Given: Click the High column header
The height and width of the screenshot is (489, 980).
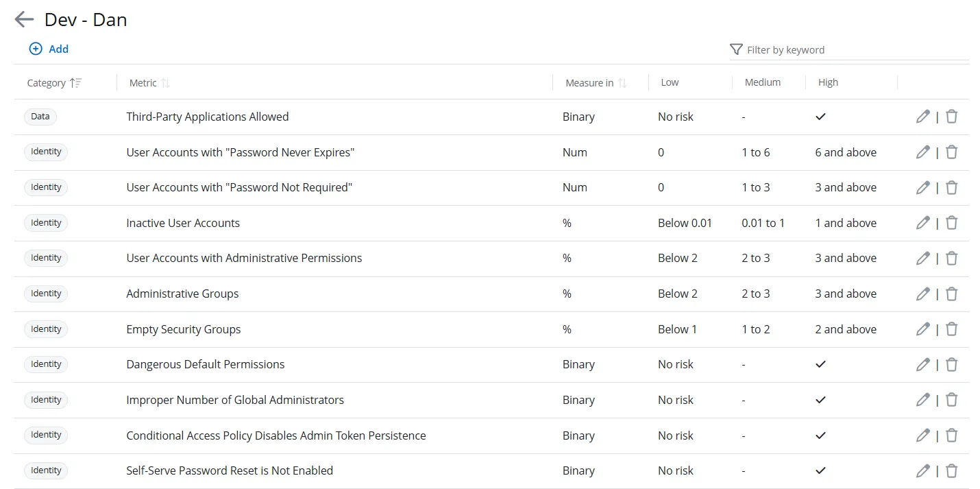Looking at the screenshot, I should point(828,82).
